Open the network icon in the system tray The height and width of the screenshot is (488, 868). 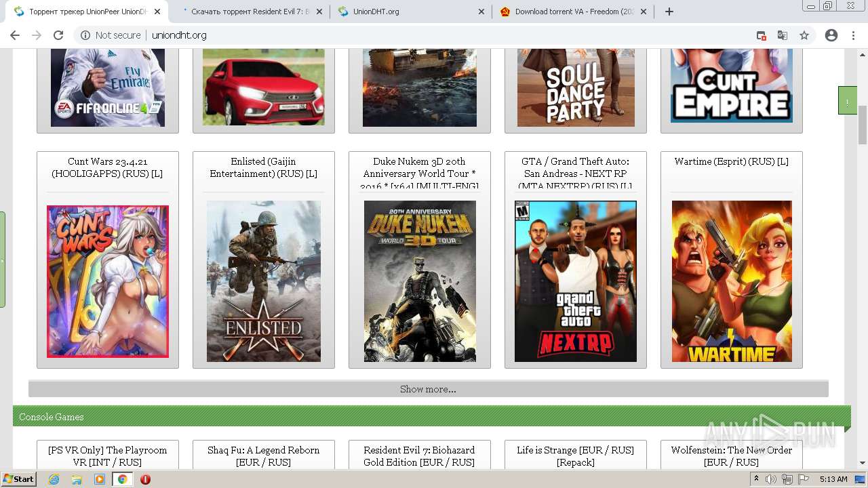[787, 479]
